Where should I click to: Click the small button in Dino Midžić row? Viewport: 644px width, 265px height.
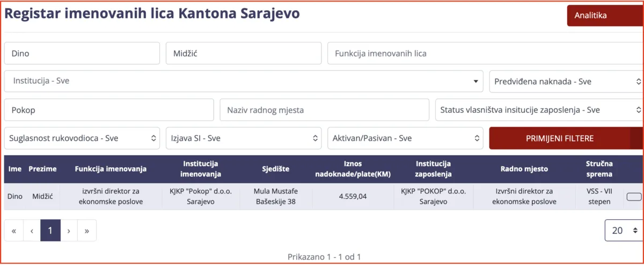(634, 197)
